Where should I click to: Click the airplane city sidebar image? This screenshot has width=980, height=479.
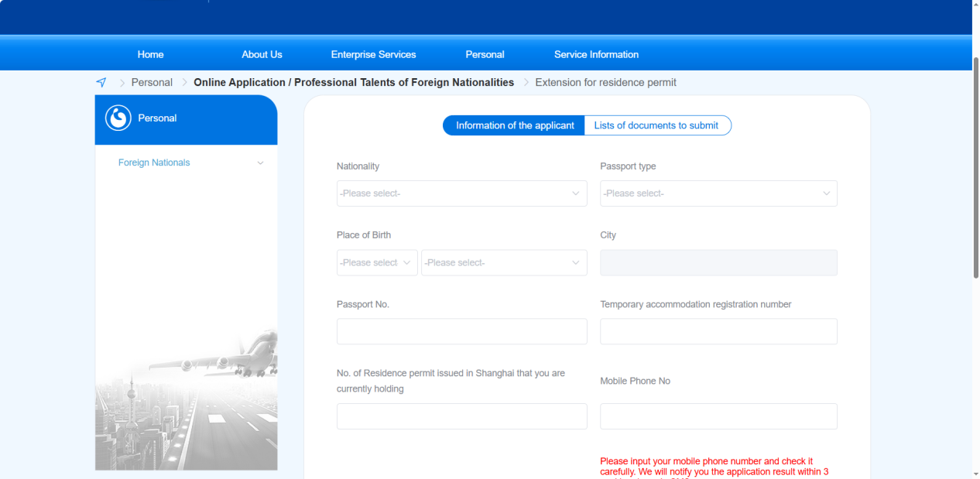[186, 399]
